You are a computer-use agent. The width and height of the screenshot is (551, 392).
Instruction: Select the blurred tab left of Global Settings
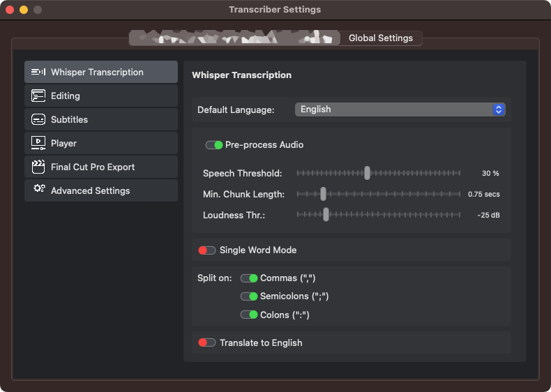(x=234, y=38)
